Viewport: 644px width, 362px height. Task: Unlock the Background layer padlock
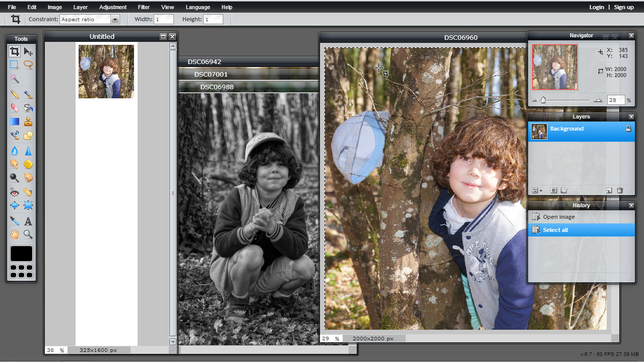[x=628, y=129]
